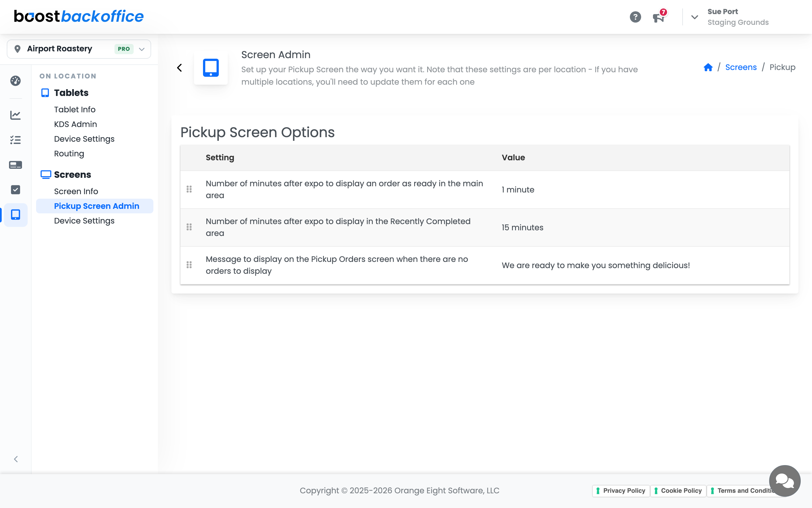Collapse the sidebar with the chevron
This screenshot has width=812, height=508.
pos(16,459)
